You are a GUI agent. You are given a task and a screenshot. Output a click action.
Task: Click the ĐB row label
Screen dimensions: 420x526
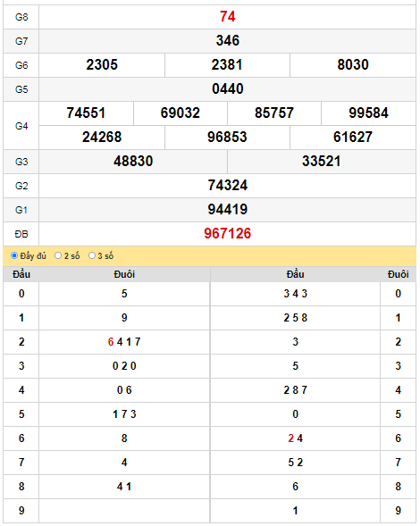(21, 234)
